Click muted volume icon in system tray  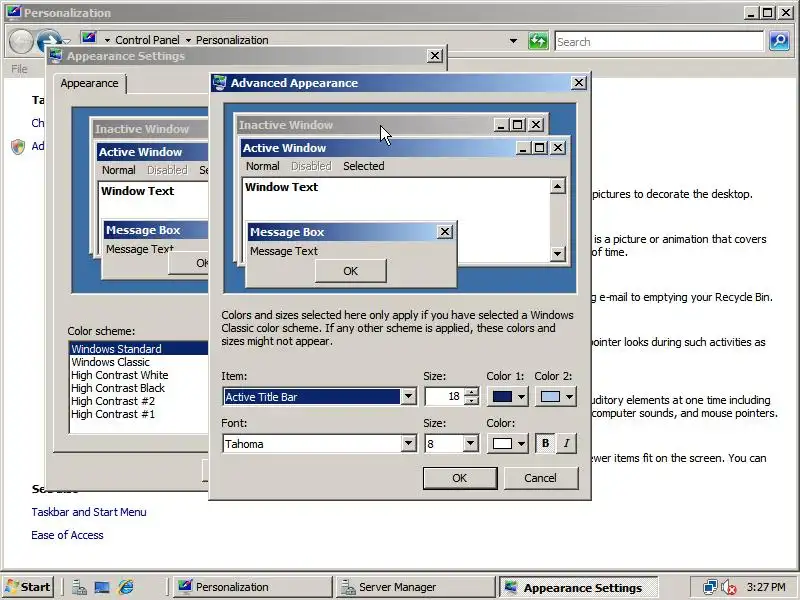click(729, 587)
